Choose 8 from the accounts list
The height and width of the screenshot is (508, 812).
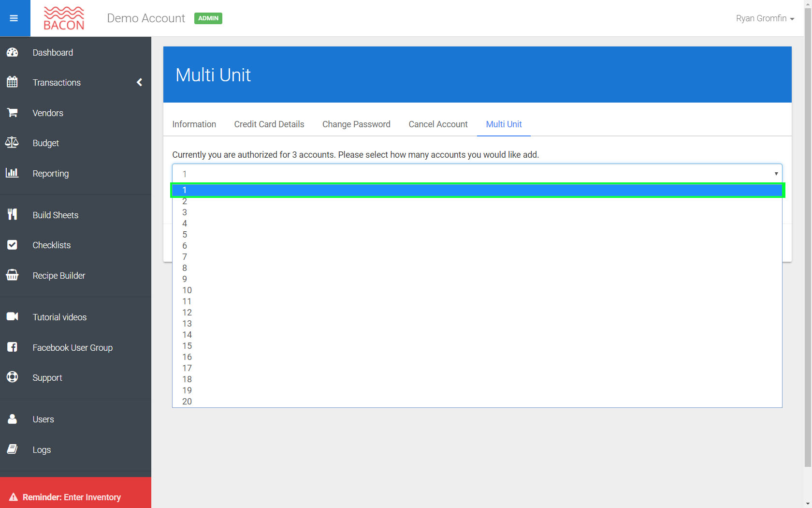pos(477,268)
